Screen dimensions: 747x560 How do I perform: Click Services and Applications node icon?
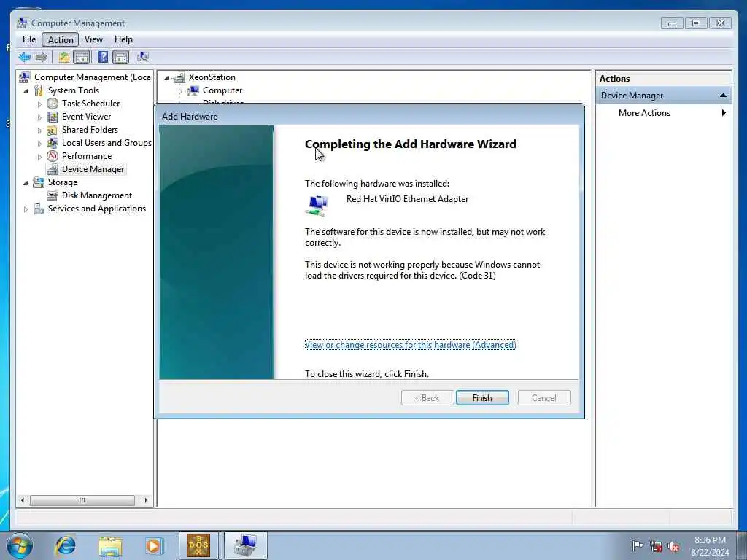tap(39, 209)
